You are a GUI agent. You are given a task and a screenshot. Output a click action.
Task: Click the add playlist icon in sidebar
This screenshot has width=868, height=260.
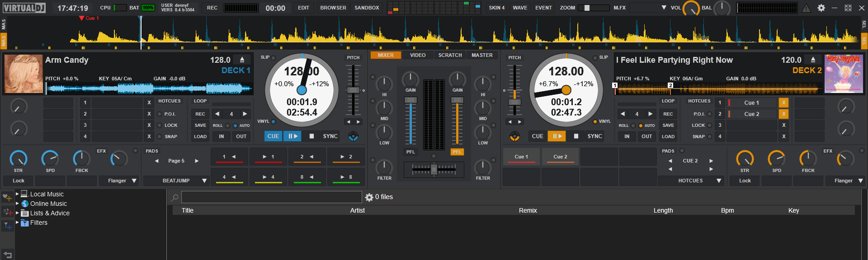click(x=7, y=211)
